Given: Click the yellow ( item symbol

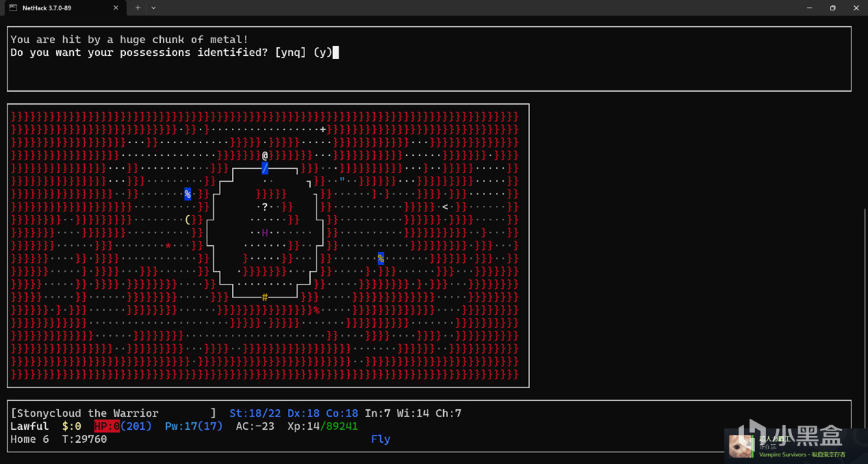Looking at the screenshot, I should point(187,220).
